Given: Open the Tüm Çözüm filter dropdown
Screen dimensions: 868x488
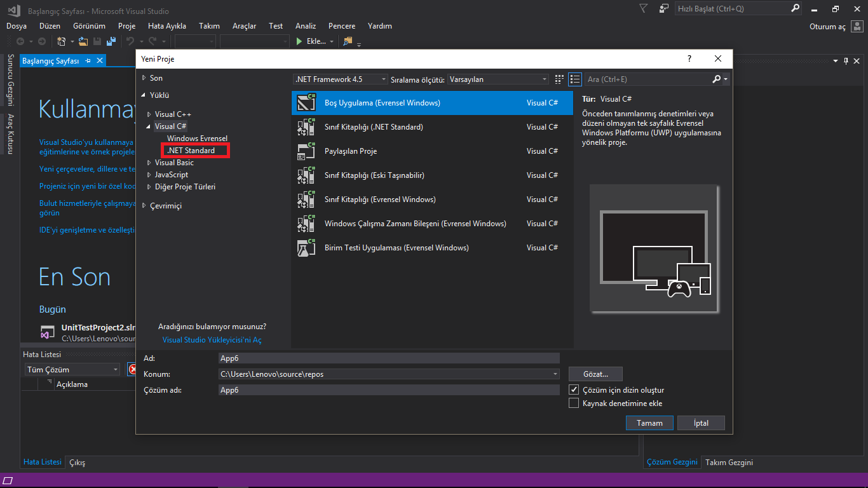Looking at the screenshot, I should (72, 369).
